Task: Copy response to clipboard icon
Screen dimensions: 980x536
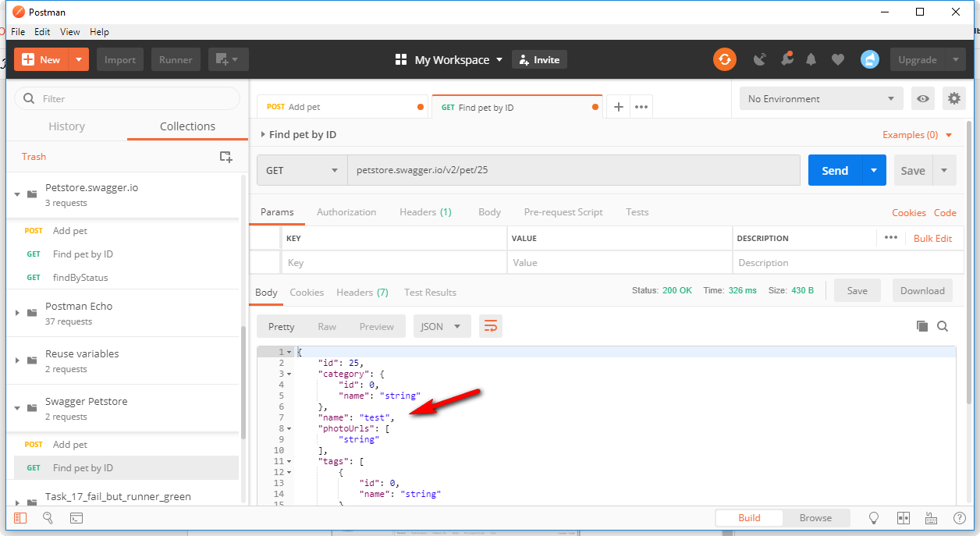Action: tap(921, 326)
